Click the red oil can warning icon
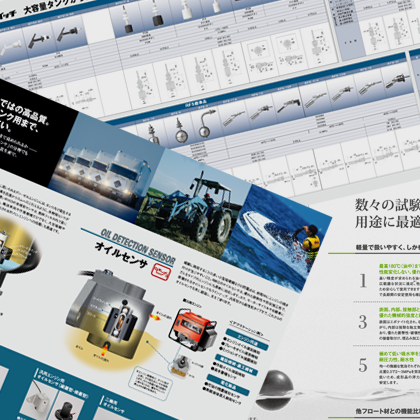This screenshot has height=420, width=420. (x=161, y=272)
